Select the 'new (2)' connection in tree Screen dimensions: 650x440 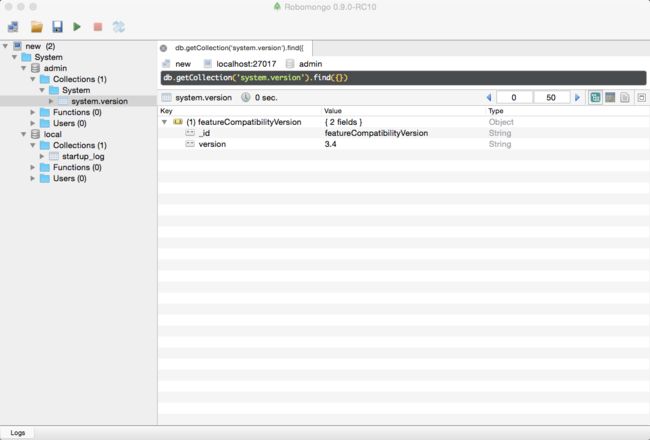click(x=40, y=46)
